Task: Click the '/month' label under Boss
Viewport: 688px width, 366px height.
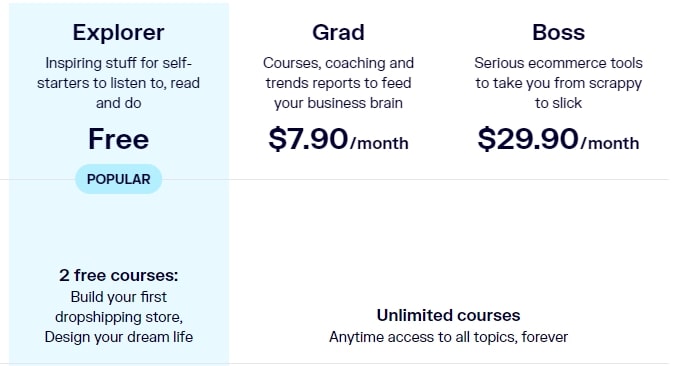Action: coord(610,144)
